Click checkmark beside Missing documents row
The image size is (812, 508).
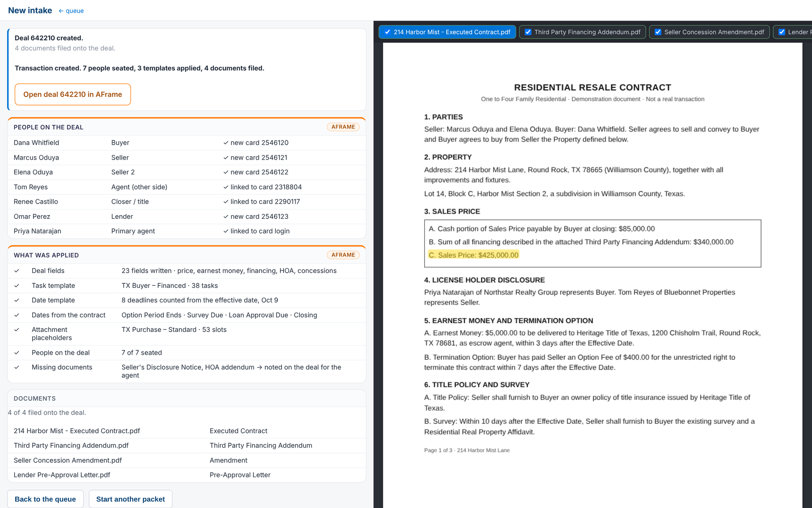17,367
